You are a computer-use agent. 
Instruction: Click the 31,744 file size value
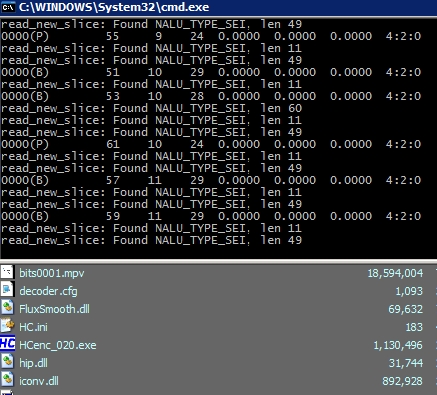coord(406,363)
